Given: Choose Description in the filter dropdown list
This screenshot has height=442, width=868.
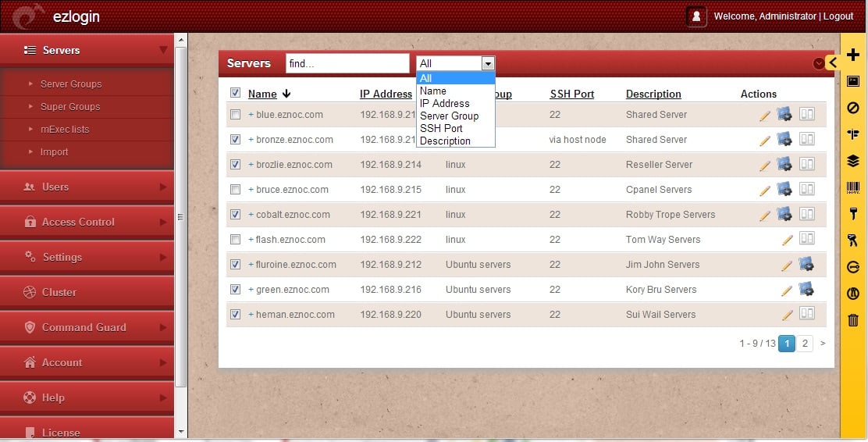Looking at the screenshot, I should pos(456,141).
